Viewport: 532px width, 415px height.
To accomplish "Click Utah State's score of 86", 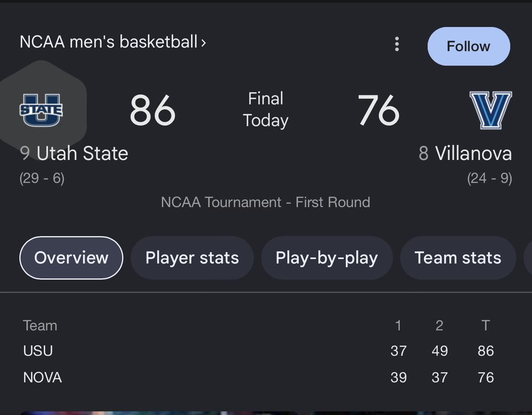I will pyautogui.click(x=153, y=110).
